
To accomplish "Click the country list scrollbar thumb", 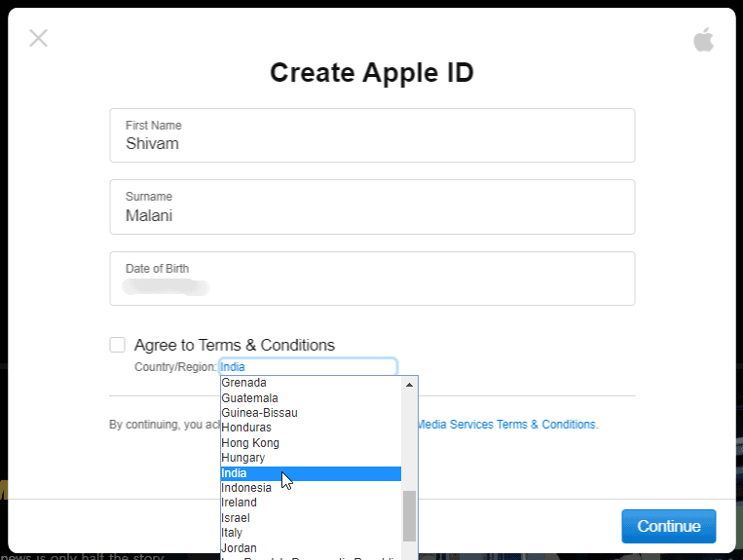I will point(409,515).
